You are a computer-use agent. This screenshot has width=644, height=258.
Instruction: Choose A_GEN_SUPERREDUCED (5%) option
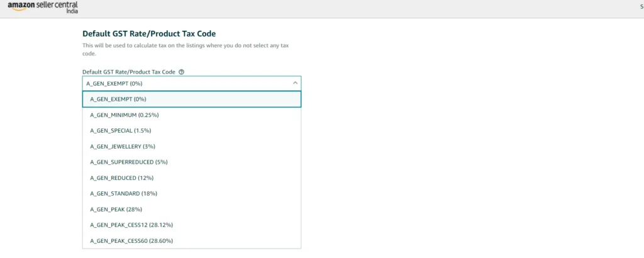[x=128, y=162]
